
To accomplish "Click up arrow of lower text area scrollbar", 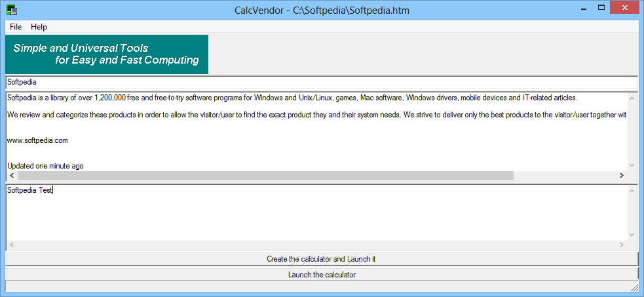I will [x=632, y=190].
